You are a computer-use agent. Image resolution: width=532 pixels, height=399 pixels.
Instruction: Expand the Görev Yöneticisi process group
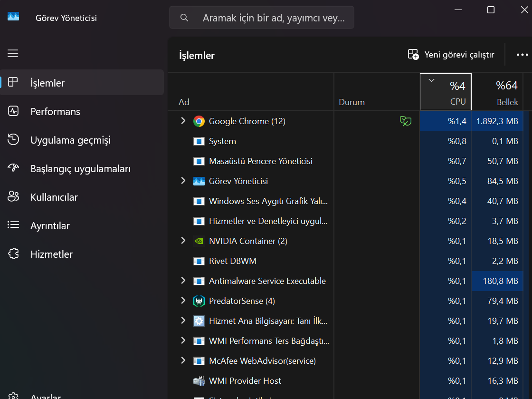[183, 181]
